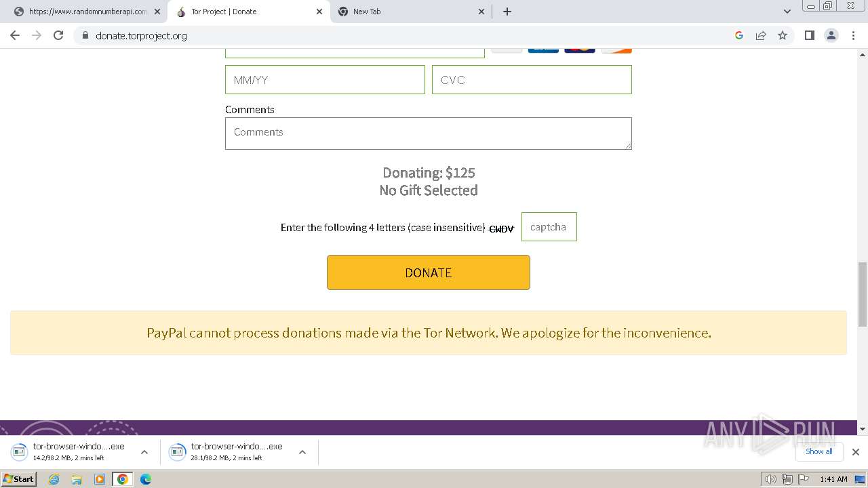Click the 1:41 AM system clock
The image size is (868, 488).
tap(833, 479)
